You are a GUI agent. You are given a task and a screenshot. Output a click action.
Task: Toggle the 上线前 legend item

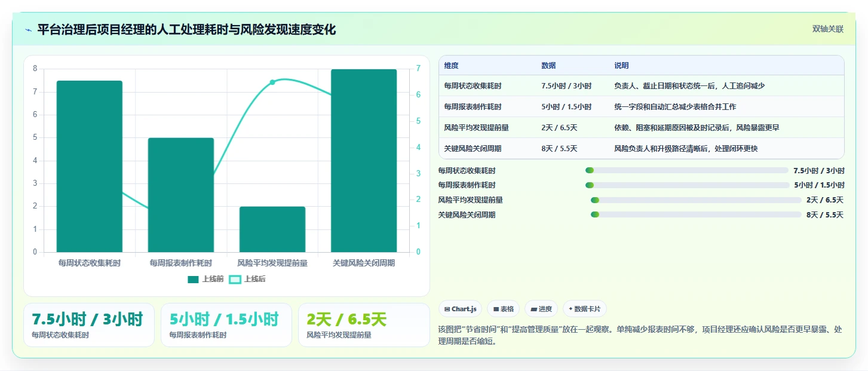pos(206,279)
